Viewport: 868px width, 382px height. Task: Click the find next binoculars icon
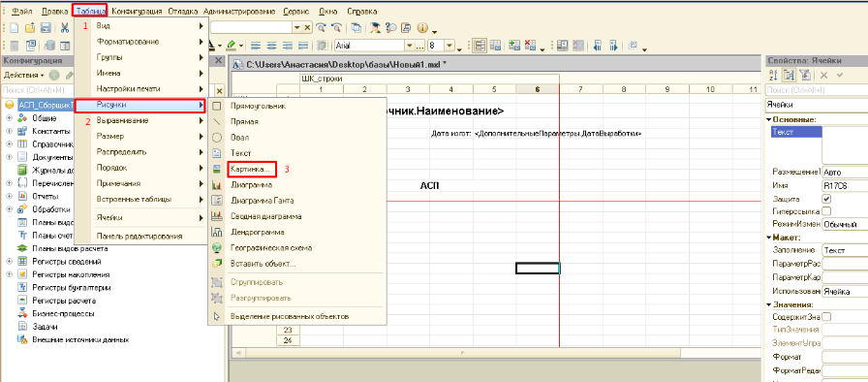[321, 27]
